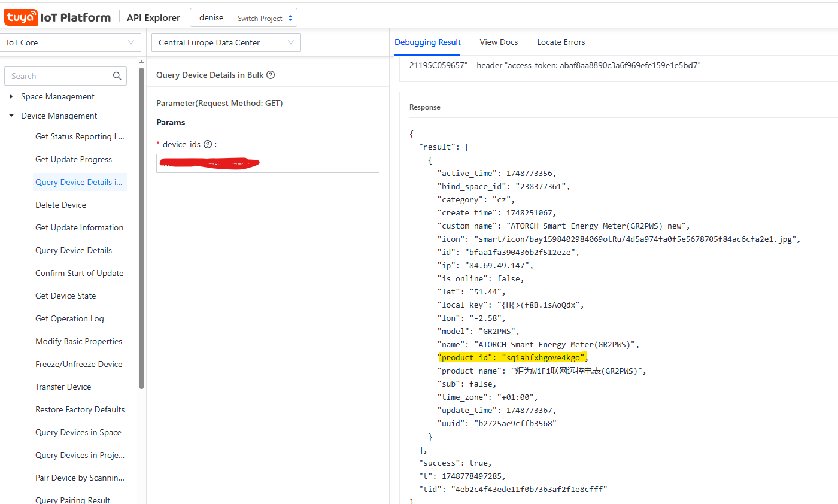Select Get Update Information API
This screenshot has width=838, height=504.
79,227
